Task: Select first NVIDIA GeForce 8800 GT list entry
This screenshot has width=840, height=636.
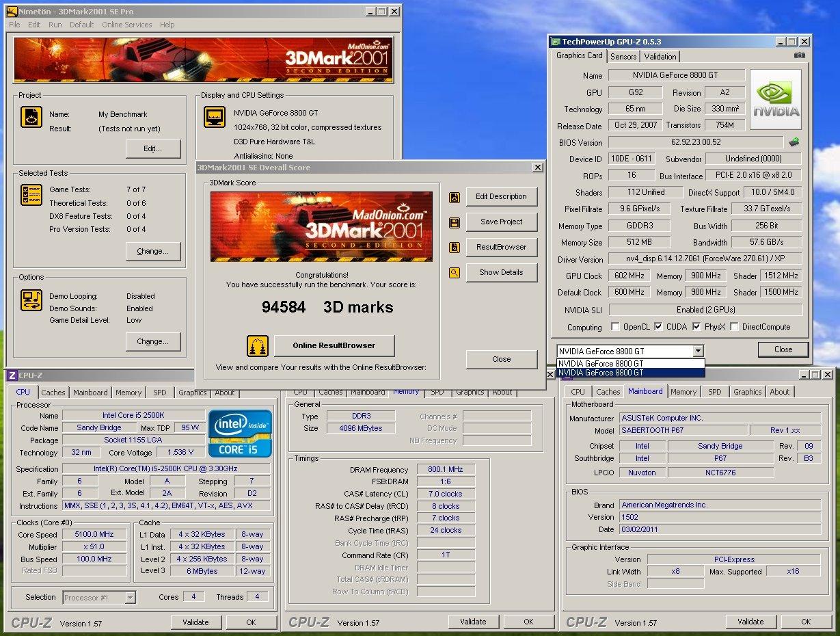Action: tap(630, 363)
